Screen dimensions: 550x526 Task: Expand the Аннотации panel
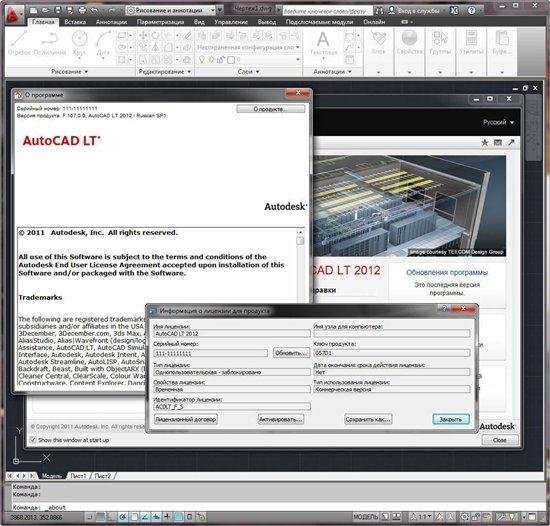332,72
